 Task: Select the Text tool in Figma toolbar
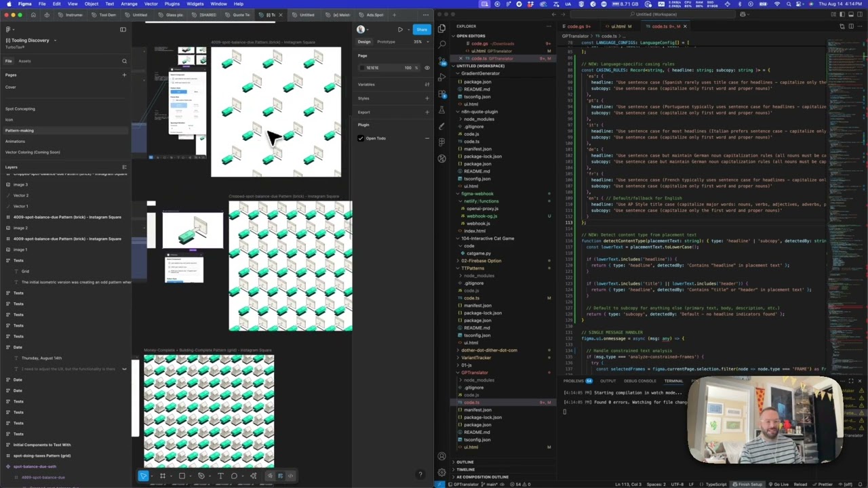coord(220,476)
